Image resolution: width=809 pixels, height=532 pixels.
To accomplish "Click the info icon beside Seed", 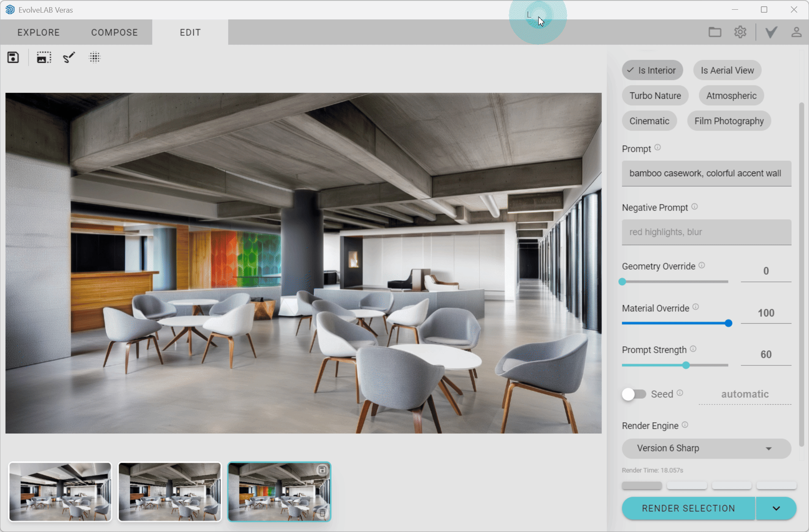I will point(680,393).
